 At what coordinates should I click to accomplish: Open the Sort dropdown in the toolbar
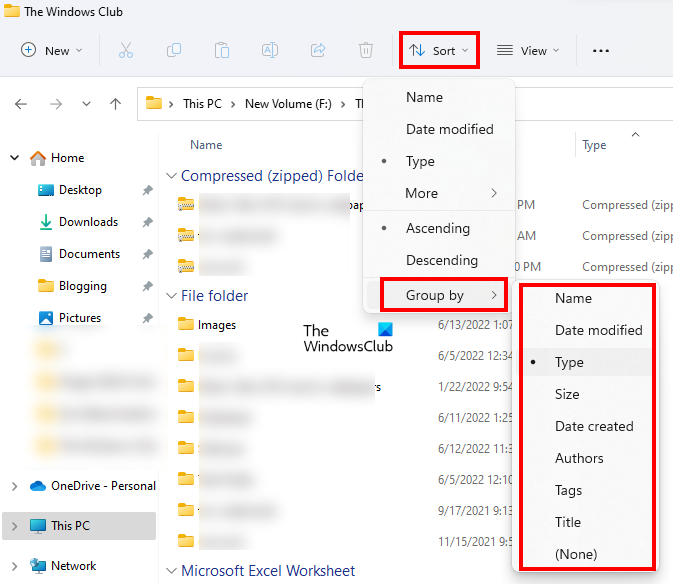[x=439, y=51]
